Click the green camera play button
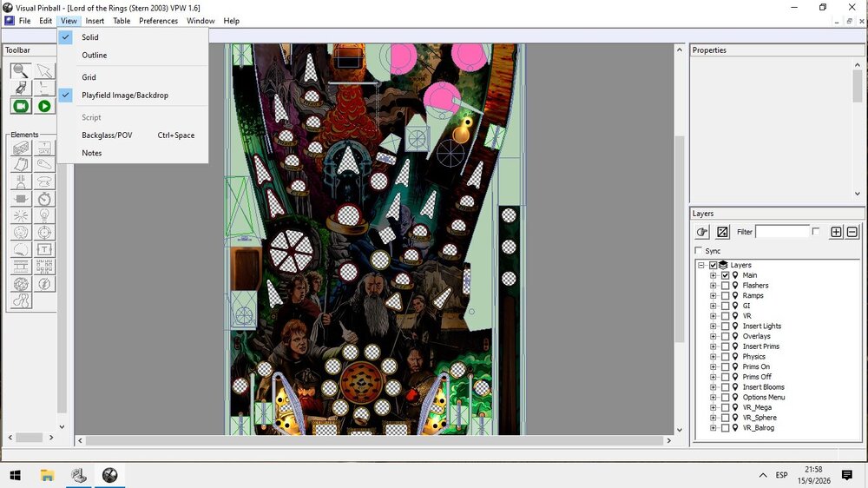This screenshot has height=488, width=868. [x=21, y=106]
